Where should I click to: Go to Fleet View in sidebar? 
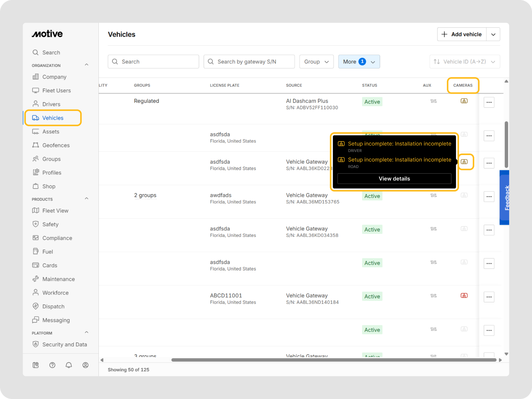(55, 211)
